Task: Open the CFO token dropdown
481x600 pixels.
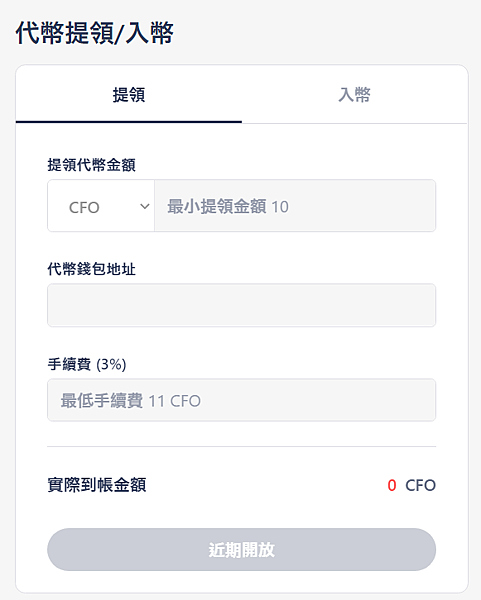Action: 101,206
